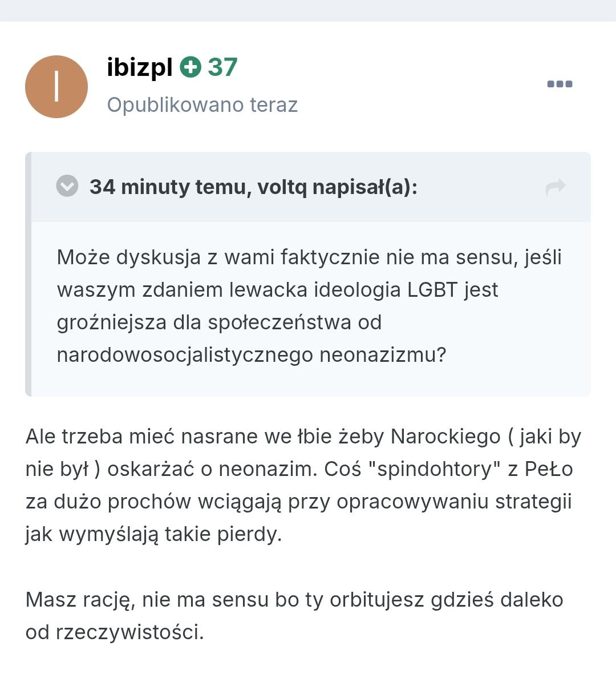Click the grey left border of quote block
This screenshot has width=616, height=682.
click(28, 274)
